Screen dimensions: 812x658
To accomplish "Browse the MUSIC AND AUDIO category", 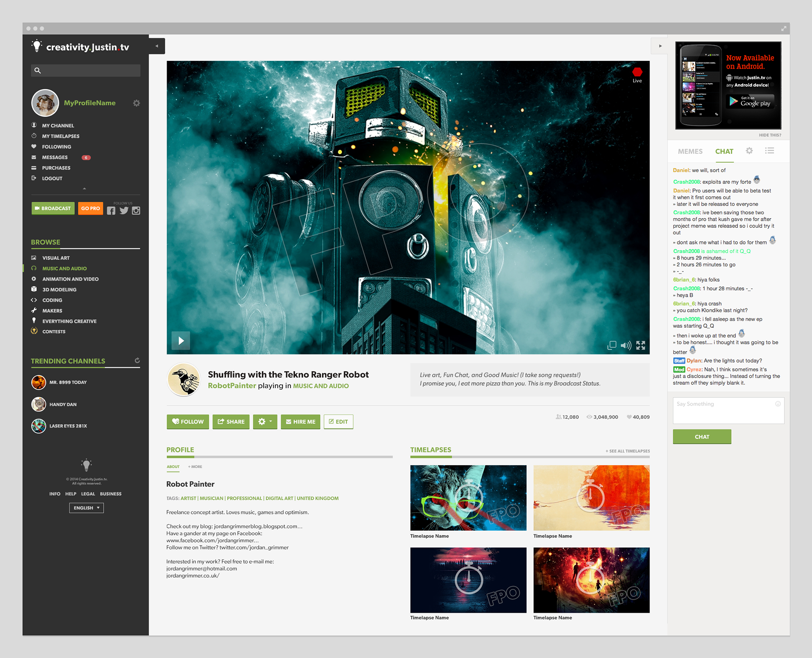I will click(x=64, y=269).
